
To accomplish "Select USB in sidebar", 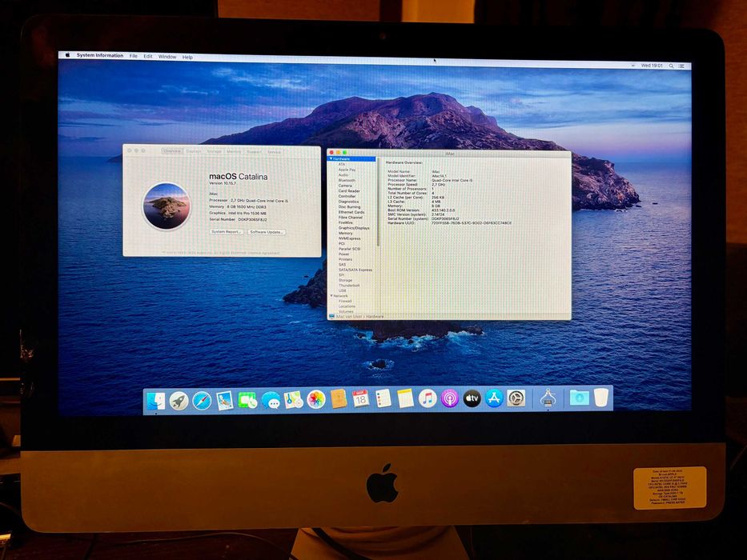I will pos(343,290).
